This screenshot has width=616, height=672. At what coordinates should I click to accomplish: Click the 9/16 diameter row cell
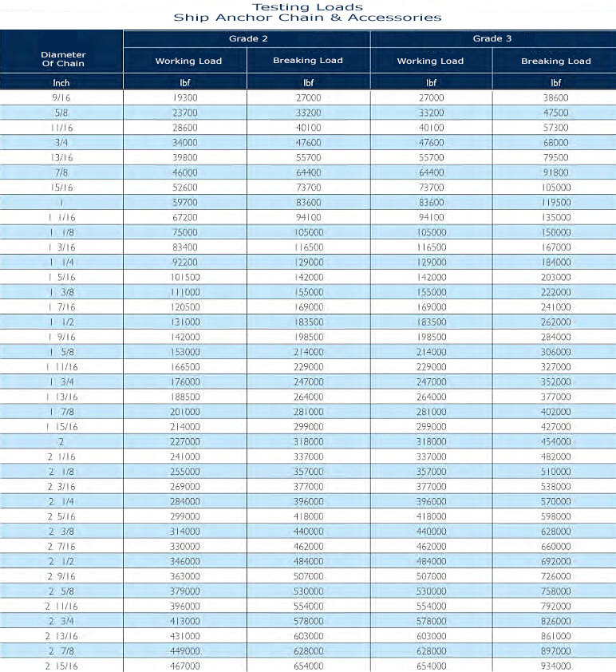pyautogui.click(x=62, y=97)
